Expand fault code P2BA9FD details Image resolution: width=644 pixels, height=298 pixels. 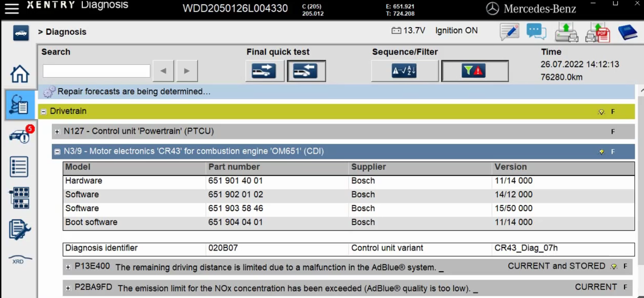68,288
